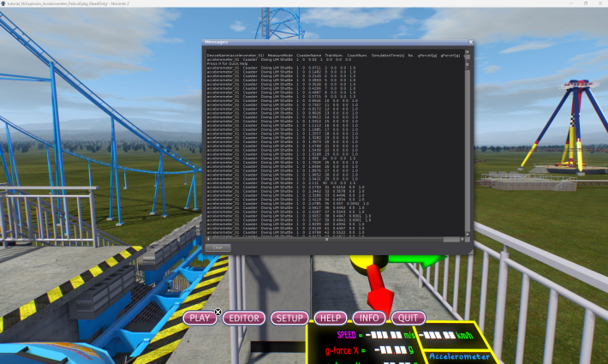Click the horizontal scrollbar left arrow

click(x=208, y=239)
